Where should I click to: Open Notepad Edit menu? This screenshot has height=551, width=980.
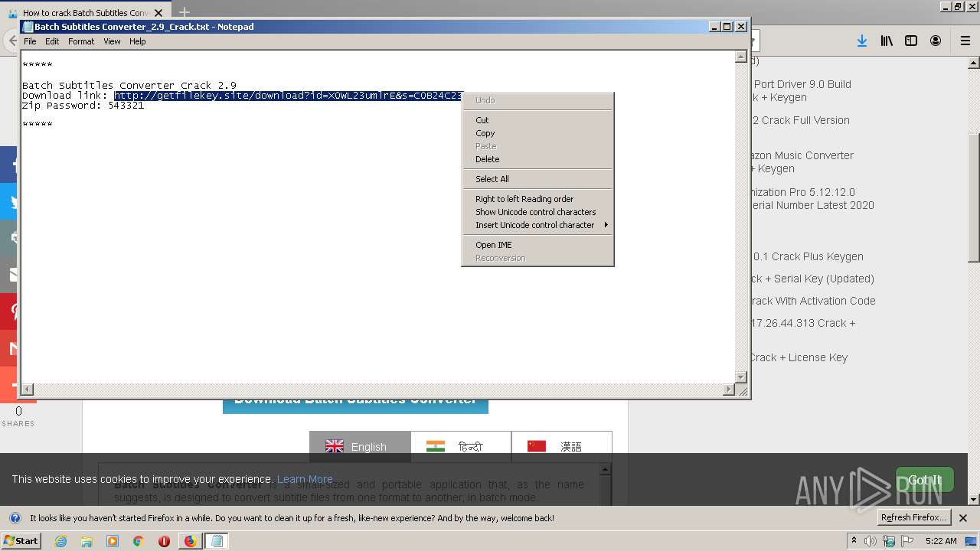pyautogui.click(x=52, y=41)
